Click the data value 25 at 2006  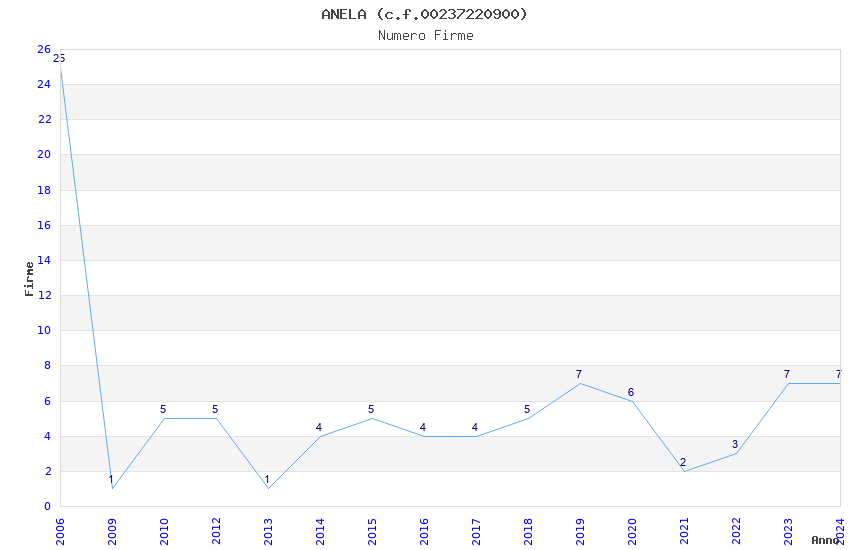coord(59,59)
